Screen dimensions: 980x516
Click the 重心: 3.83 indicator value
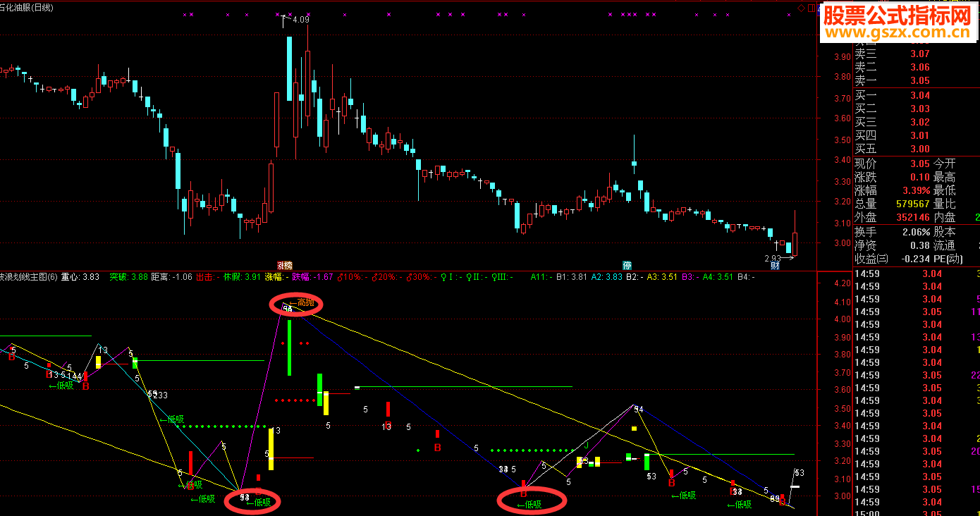pos(80,277)
